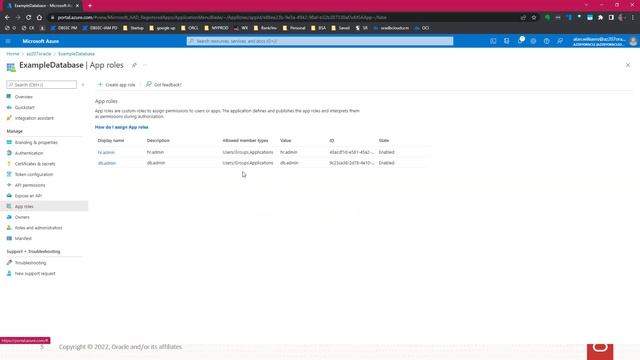Open the MYPROD bookmarks folder

216,28
